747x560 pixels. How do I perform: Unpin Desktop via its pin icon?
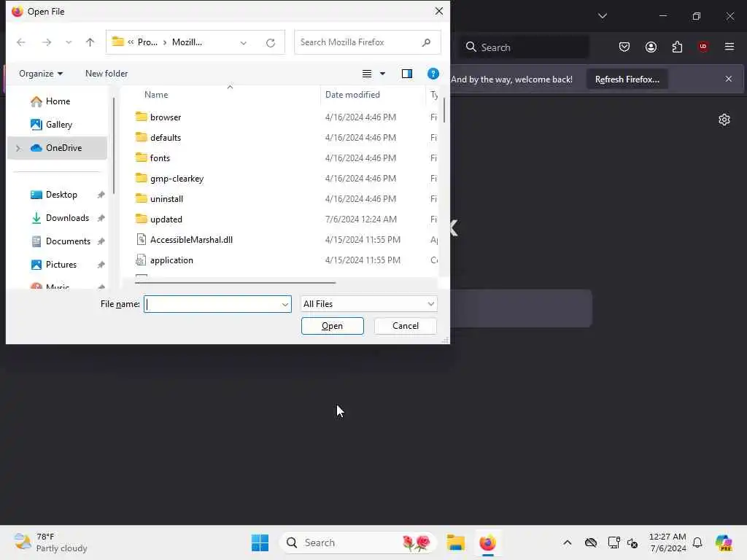click(101, 195)
